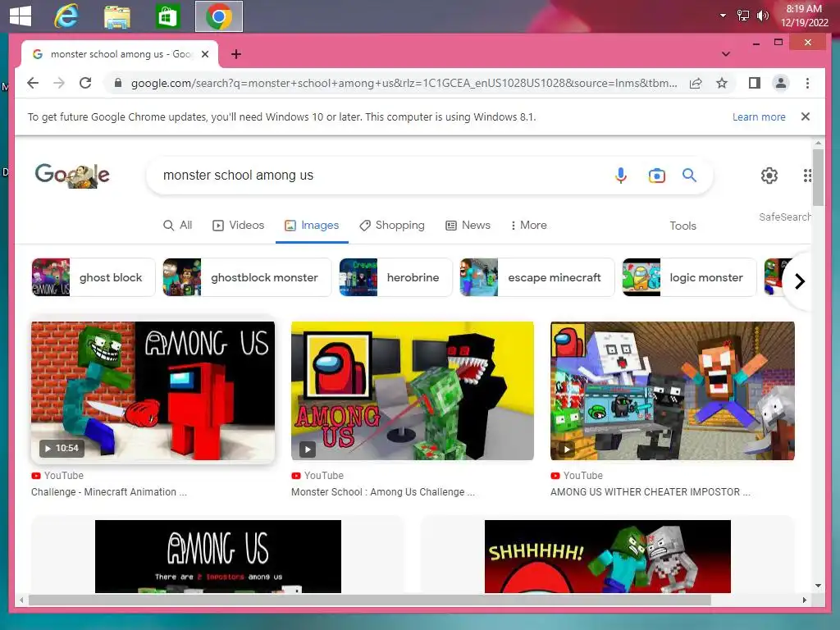Click the clock showing 8:19 AM
The width and height of the screenshot is (840, 630).
coord(804,16)
